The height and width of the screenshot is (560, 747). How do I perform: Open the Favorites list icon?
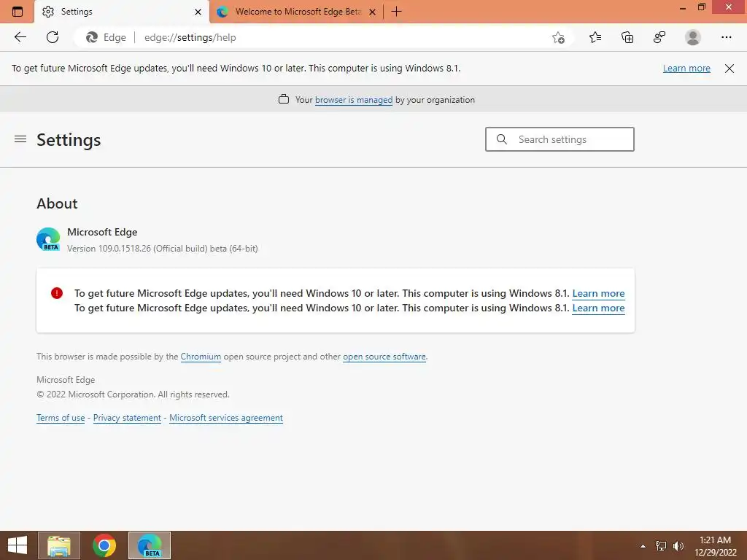coord(595,37)
